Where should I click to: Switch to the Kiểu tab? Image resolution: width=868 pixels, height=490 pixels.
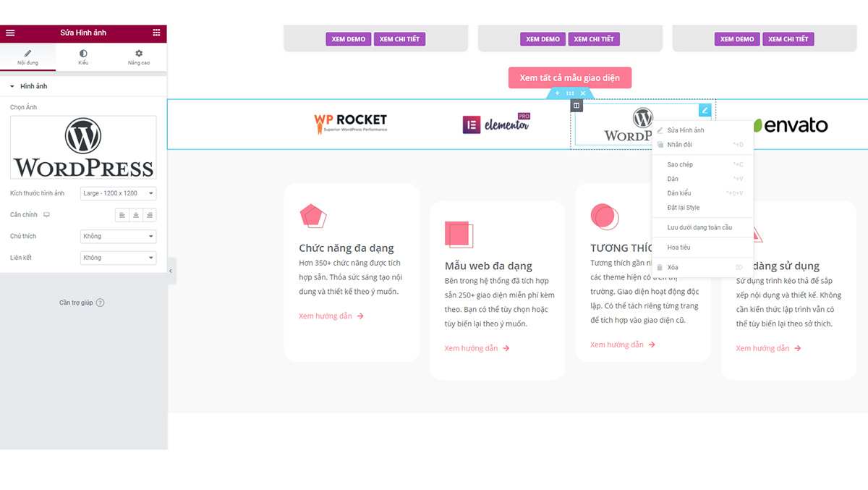pyautogui.click(x=83, y=57)
